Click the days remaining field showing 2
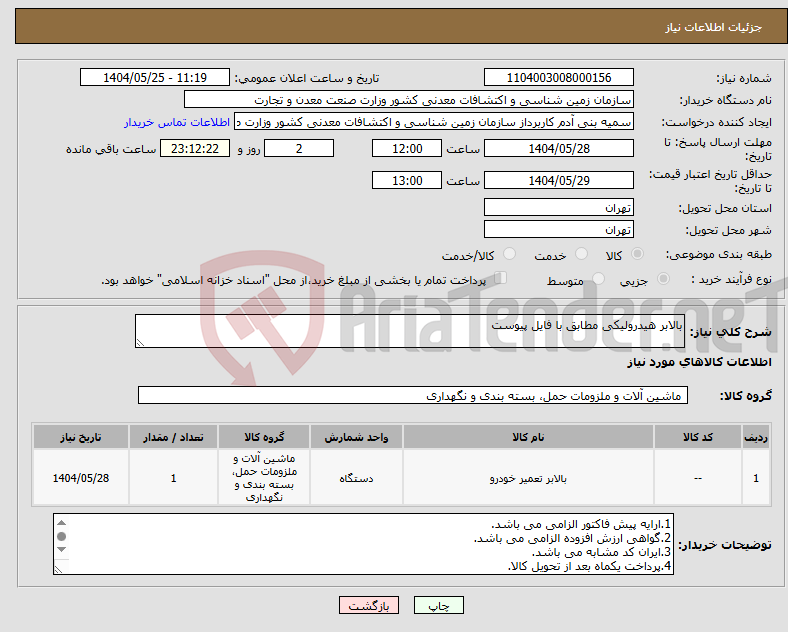Image resolution: width=788 pixels, height=632 pixels. click(x=299, y=149)
